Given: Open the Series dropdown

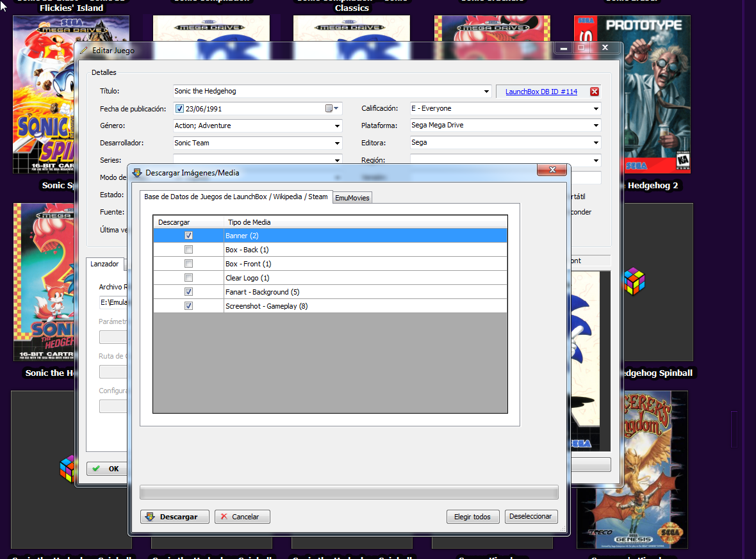Looking at the screenshot, I should (x=337, y=160).
